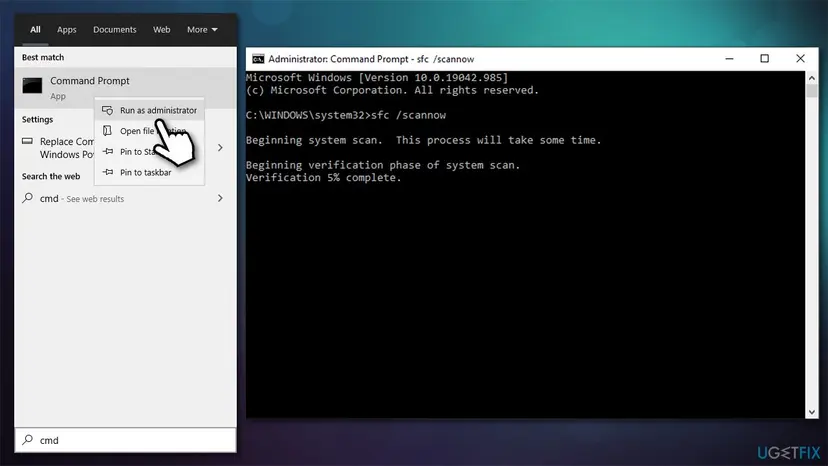Click the Settings section heading

click(x=37, y=119)
